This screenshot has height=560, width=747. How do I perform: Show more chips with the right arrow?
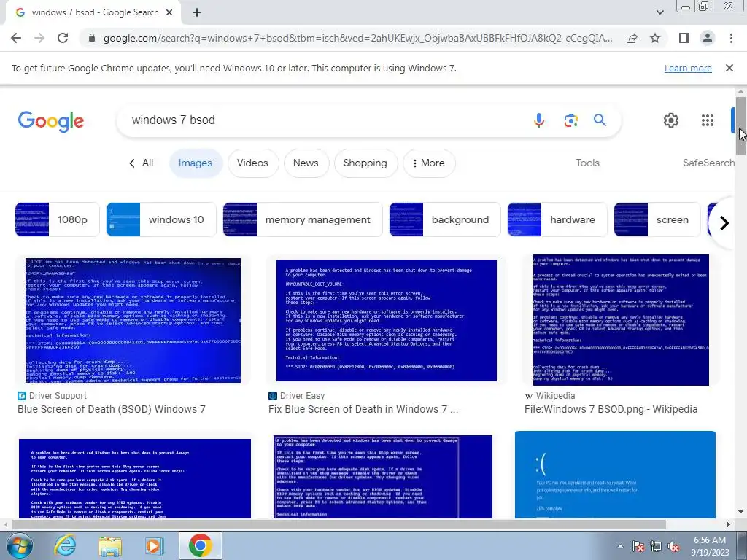(724, 223)
